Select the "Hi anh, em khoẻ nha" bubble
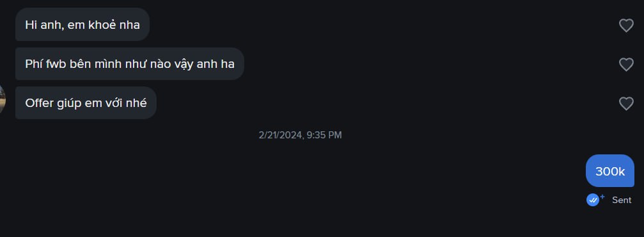The image size is (644, 237). pyautogui.click(x=82, y=24)
